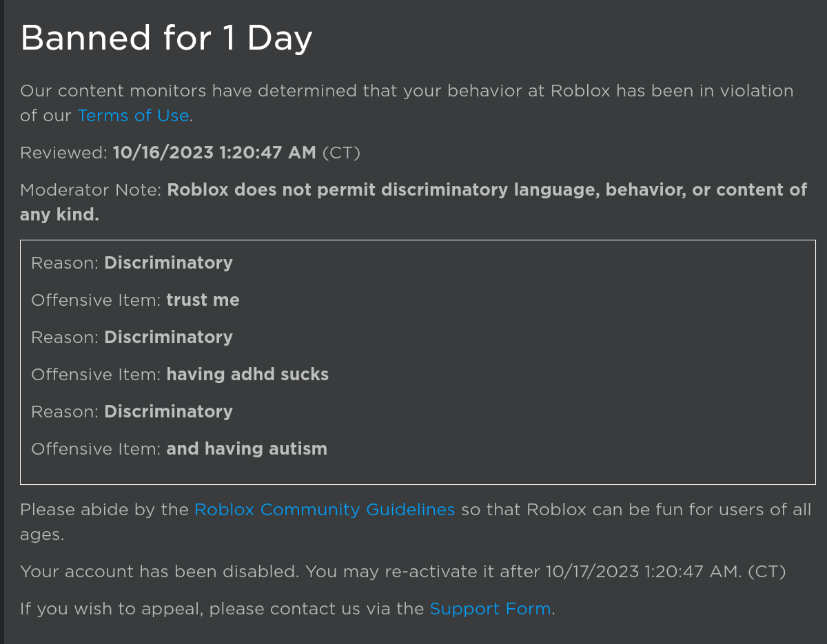Viewport: 827px width, 644px height.
Task: Click the first Offensive Item label
Action: point(96,300)
